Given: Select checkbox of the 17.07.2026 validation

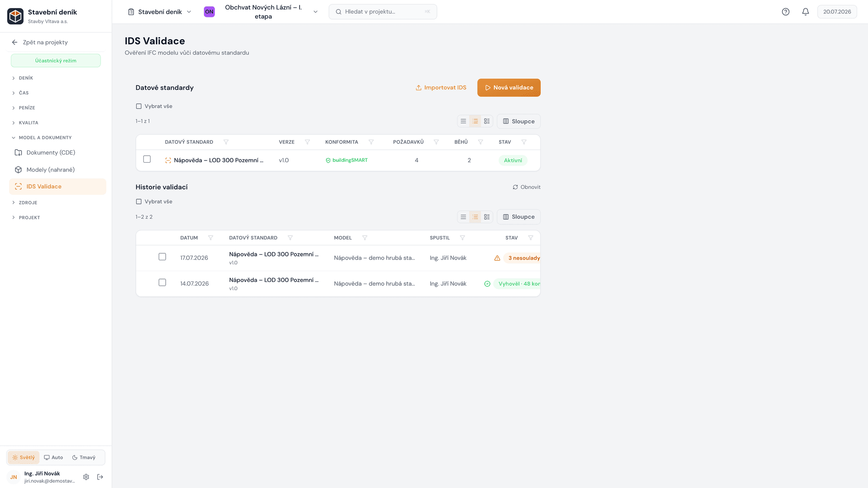Looking at the screenshot, I should (x=162, y=257).
